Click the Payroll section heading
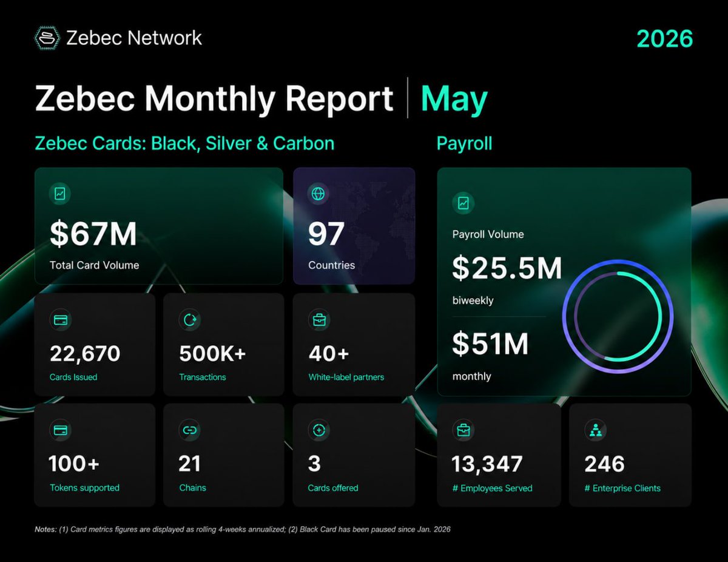Viewport: 728px width, 562px height. [465, 144]
